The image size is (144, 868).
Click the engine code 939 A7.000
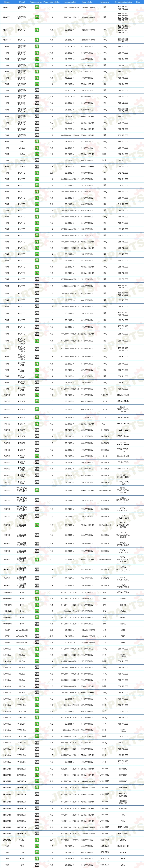(123, 135)
